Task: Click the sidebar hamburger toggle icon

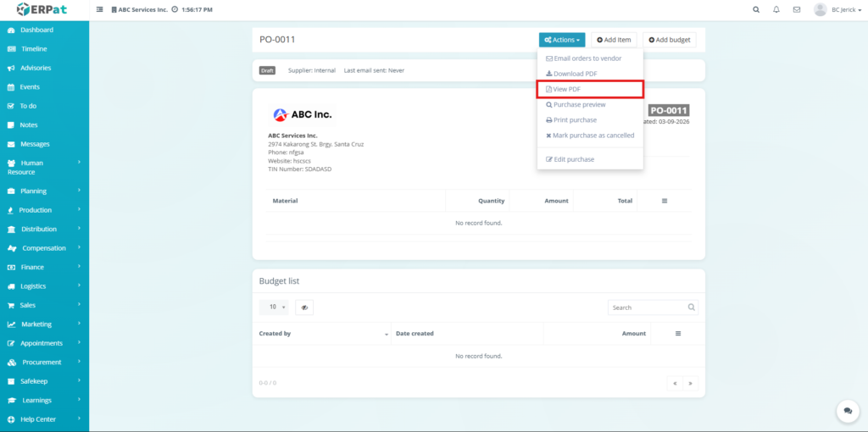Action: 101,9
